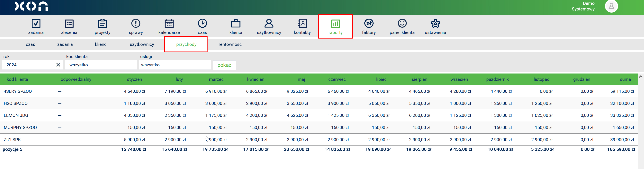644x169 pixels.
Task: Sort by odpowiedzialny column header
Action: coord(76,79)
